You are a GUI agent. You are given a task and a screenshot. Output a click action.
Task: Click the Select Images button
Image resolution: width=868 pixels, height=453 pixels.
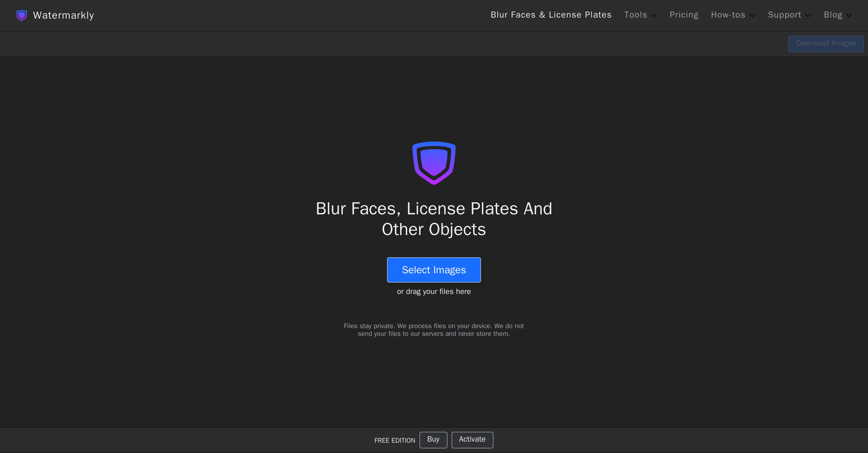click(434, 270)
